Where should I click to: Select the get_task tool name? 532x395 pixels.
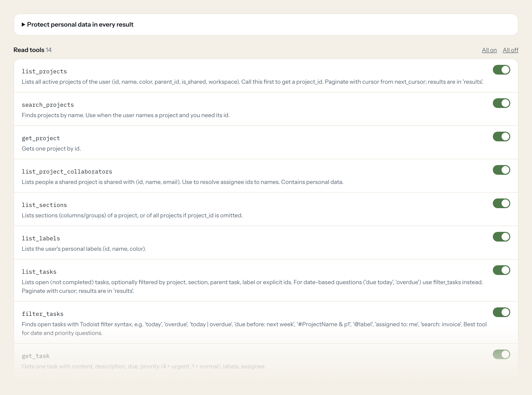pos(36,356)
